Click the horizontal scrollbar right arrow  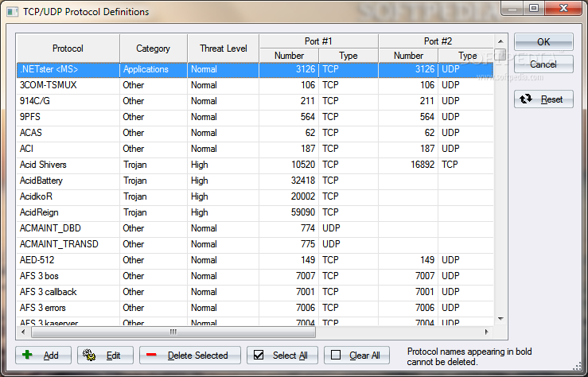487,332
